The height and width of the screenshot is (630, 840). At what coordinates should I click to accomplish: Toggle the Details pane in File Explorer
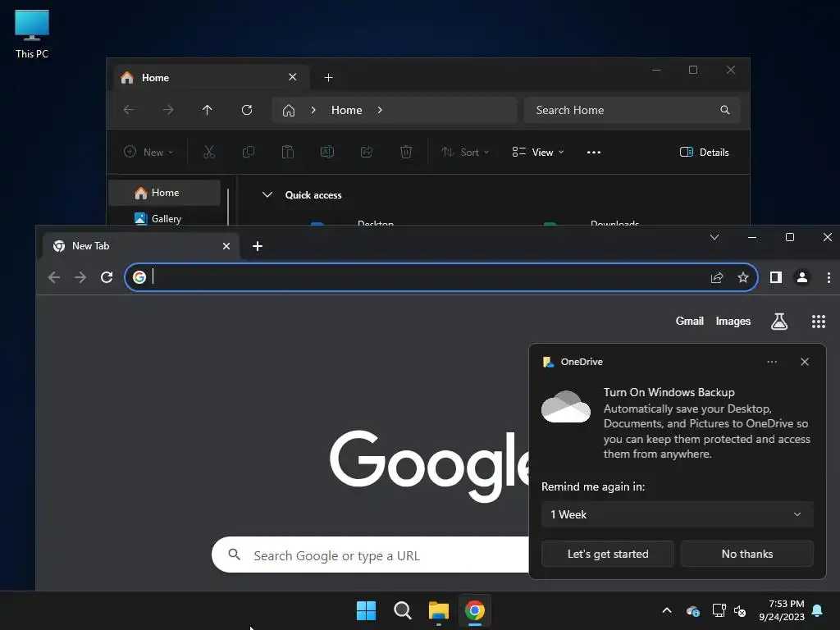click(704, 152)
